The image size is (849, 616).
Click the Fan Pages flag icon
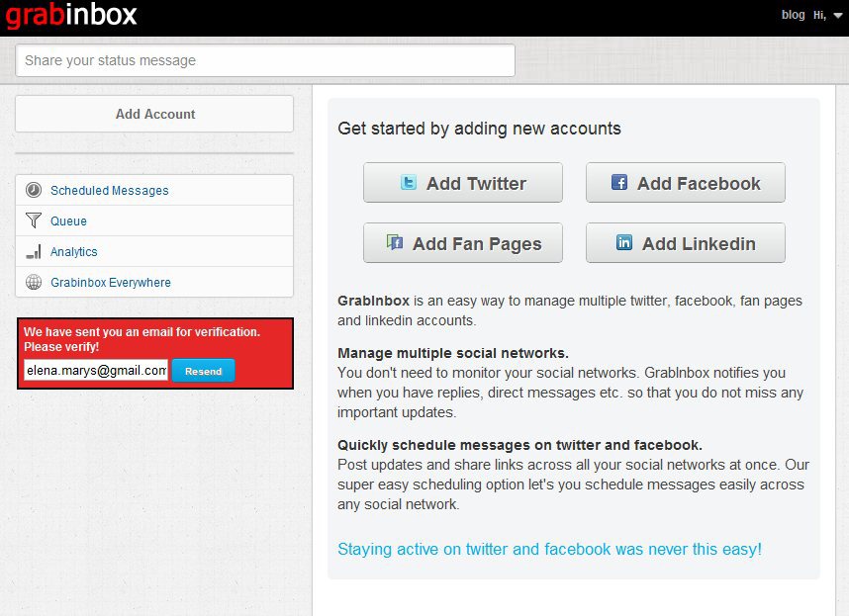pyautogui.click(x=395, y=242)
